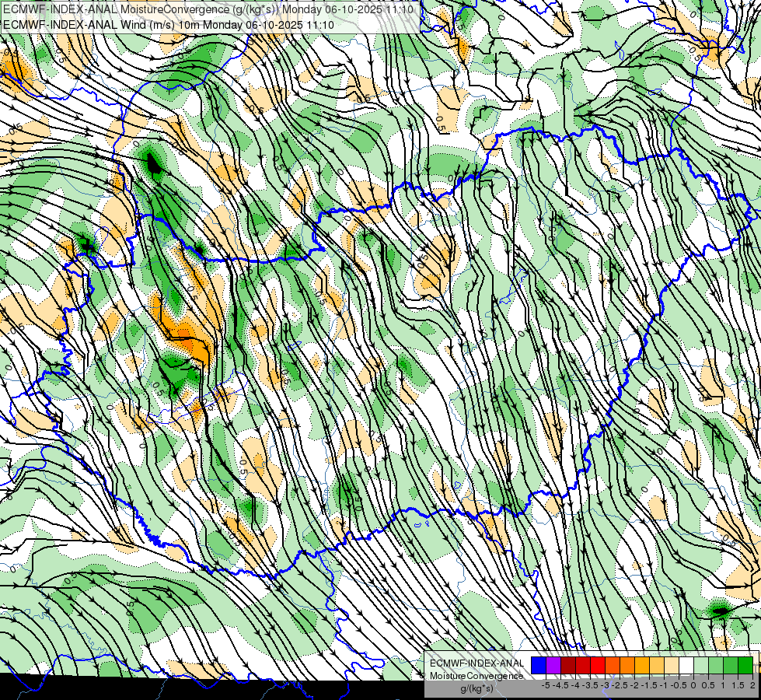Click the white swatch from -0.5 to 0
This screenshot has width=761, height=700.
pyautogui.click(x=686, y=666)
